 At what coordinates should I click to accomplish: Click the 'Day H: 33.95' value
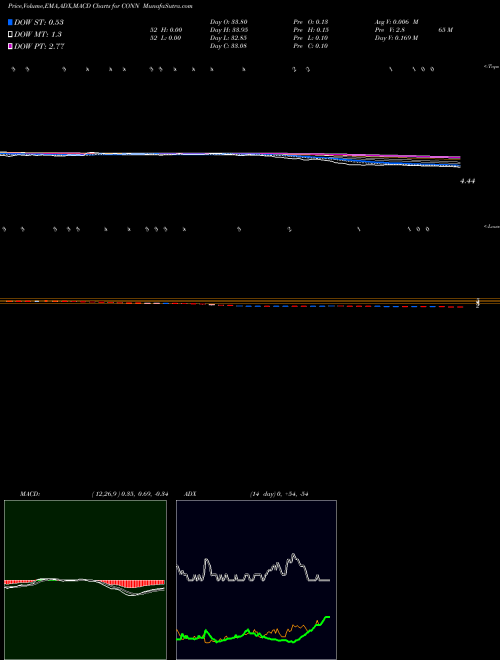point(228,30)
